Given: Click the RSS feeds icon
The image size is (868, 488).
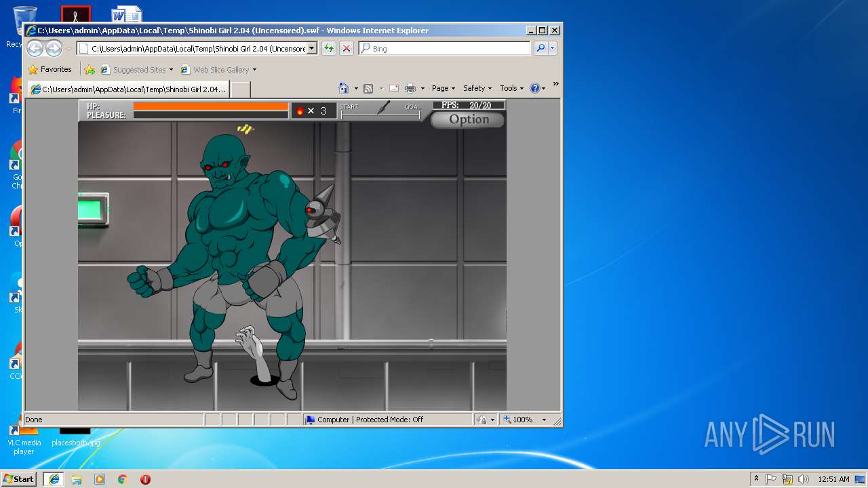Looking at the screenshot, I should click(368, 88).
